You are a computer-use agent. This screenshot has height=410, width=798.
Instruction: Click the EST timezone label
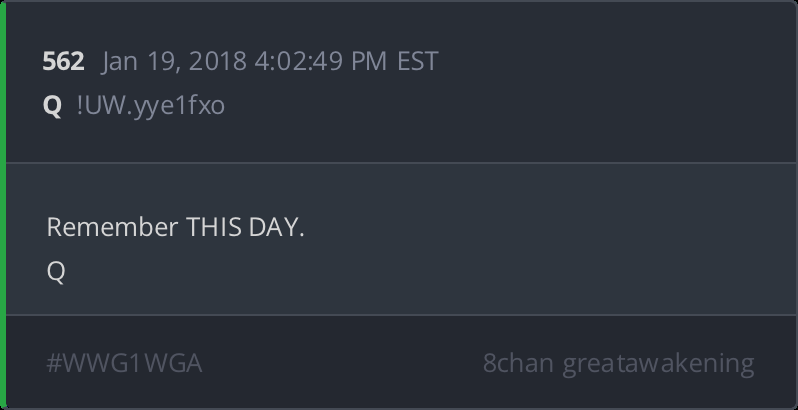418,61
